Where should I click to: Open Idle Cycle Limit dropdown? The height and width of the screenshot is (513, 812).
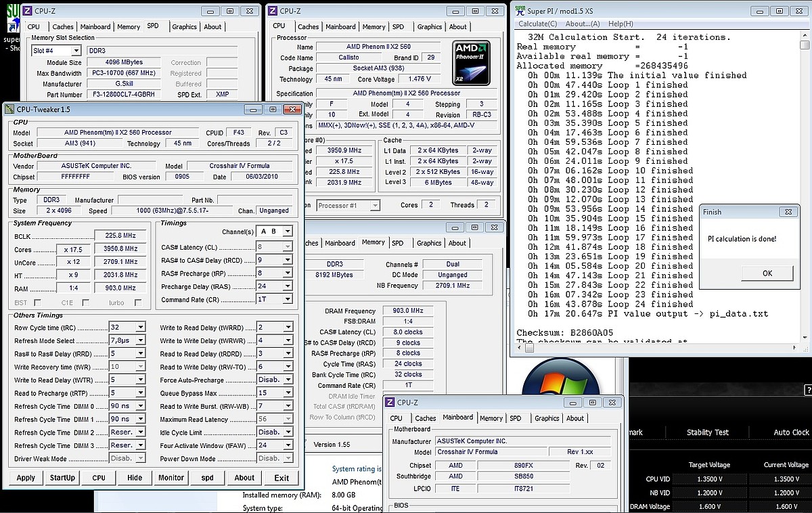[x=288, y=432]
